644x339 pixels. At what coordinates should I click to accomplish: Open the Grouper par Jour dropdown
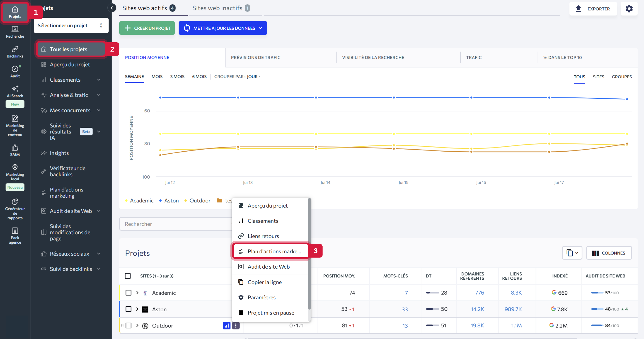click(x=254, y=76)
